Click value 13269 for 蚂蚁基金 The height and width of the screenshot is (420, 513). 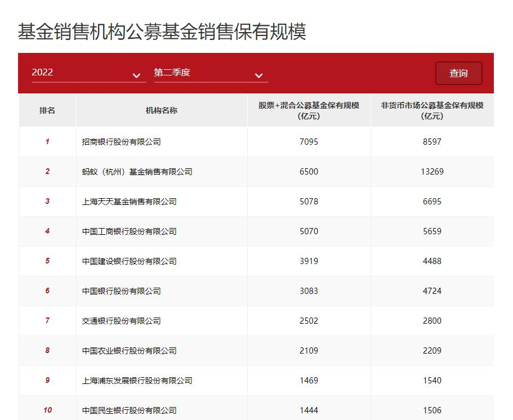pyautogui.click(x=432, y=171)
